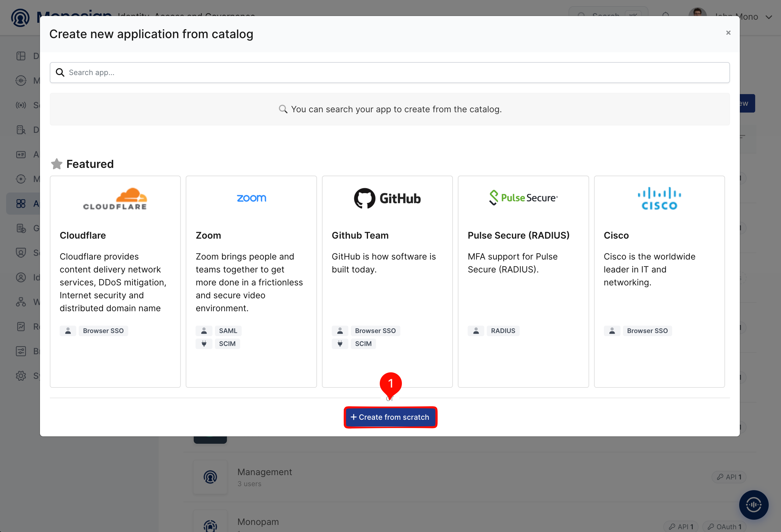
Task: Click the Create from scratch button
Action: pyautogui.click(x=390, y=417)
